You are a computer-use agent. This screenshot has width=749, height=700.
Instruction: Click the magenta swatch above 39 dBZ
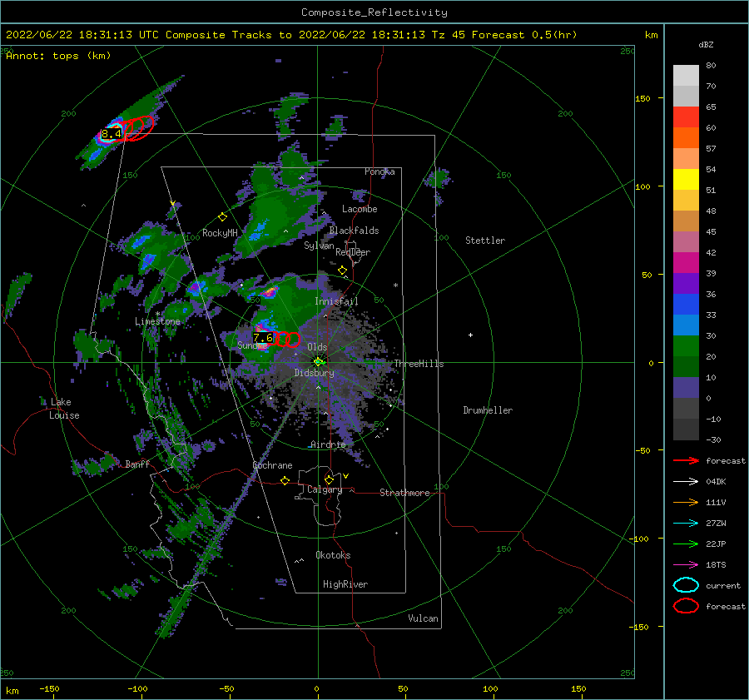686,263
